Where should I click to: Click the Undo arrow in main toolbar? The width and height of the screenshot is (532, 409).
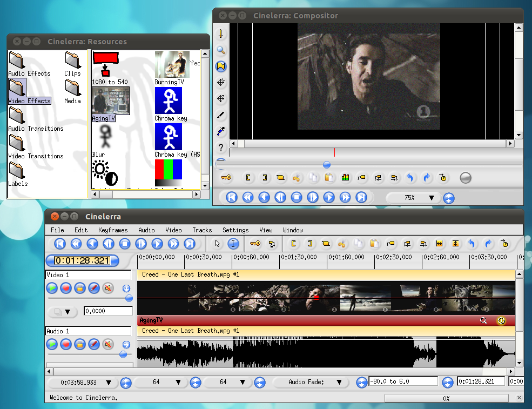click(x=472, y=244)
